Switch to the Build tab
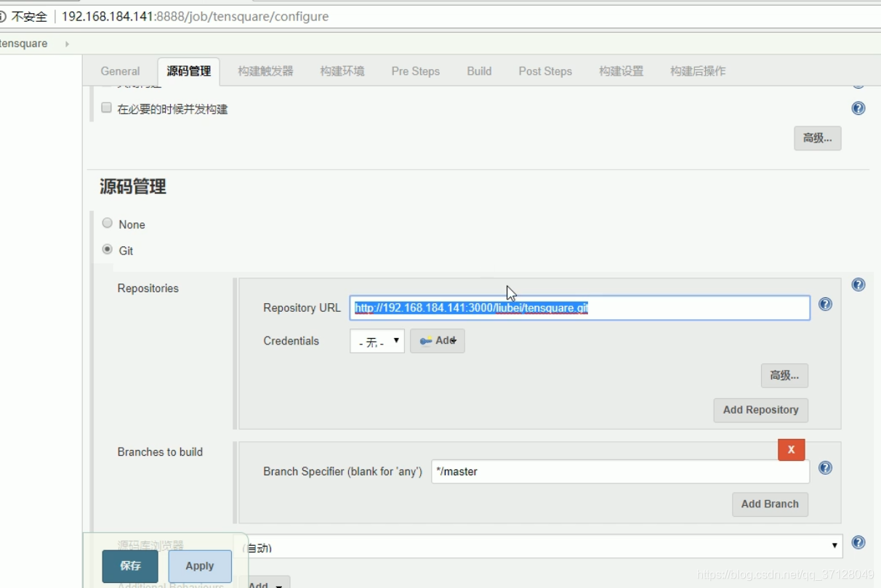Viewport: 881px width, 588px height. (x=479, y=71)
